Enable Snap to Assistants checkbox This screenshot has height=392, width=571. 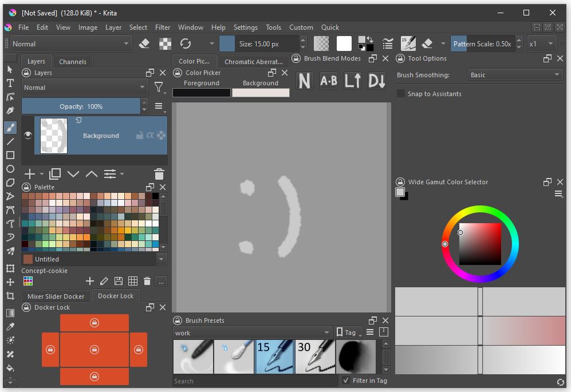click(x=401, y=94)
